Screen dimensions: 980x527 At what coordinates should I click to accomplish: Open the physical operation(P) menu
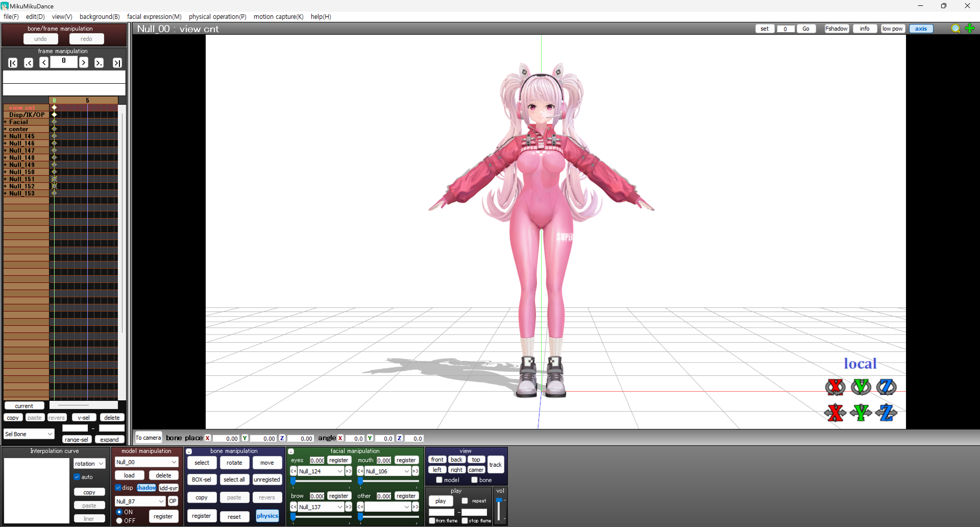[217, 17]
